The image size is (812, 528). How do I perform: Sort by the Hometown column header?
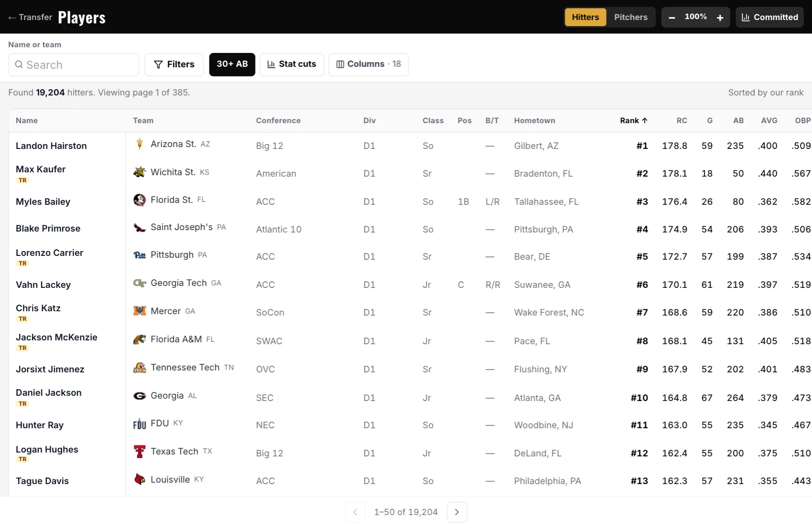tap(534, 121)
